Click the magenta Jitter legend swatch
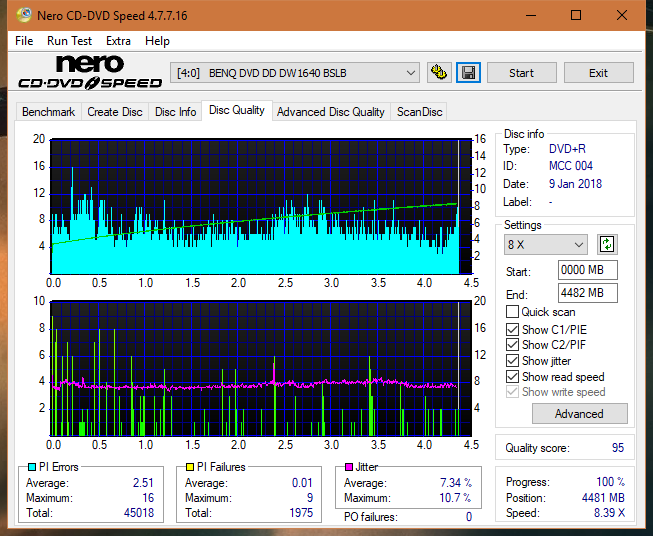653x536 pixels. (x=349, y=467)
